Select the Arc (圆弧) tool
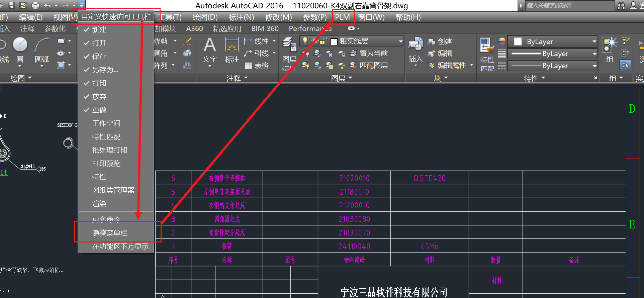The image size is (644, 298). tap(42, 50)
